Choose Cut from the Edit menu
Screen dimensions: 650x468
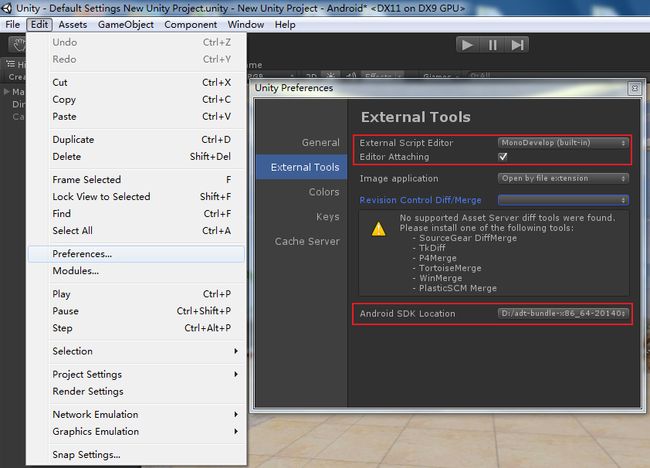(136, 82)
